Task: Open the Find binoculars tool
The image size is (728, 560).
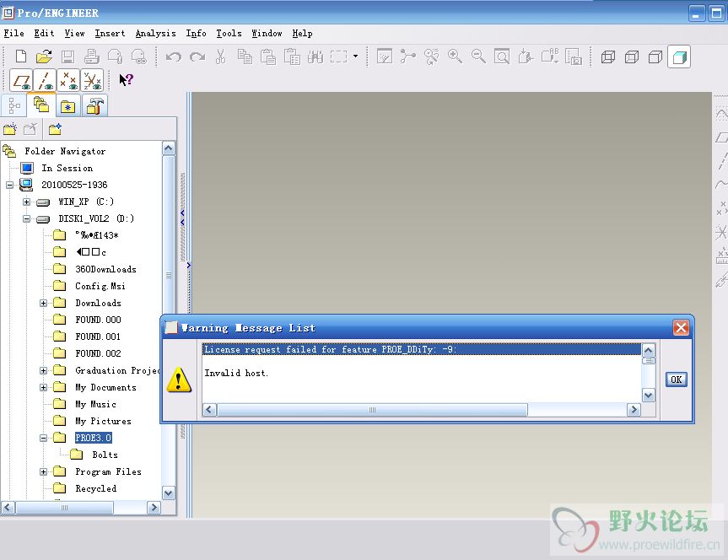Action: tap(315, 57)
